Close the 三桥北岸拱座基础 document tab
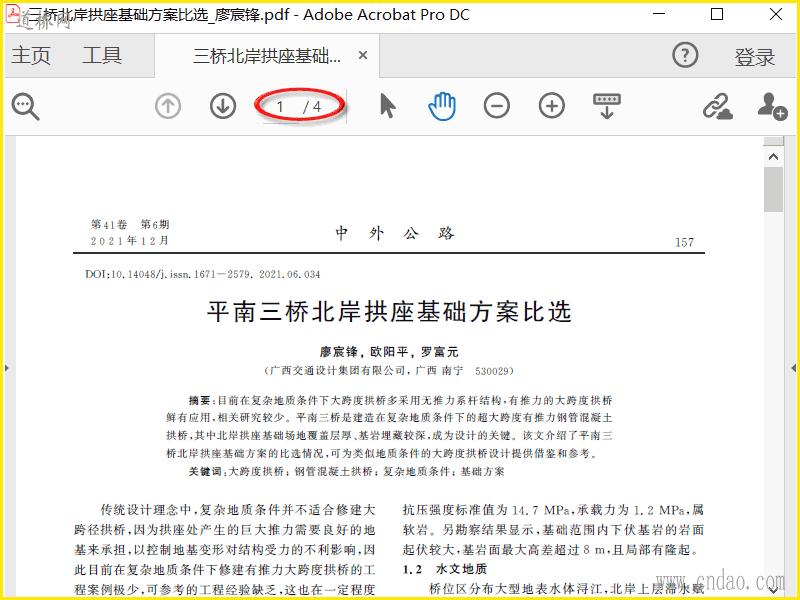Screen dimensions: 800x600 [363, 55]
